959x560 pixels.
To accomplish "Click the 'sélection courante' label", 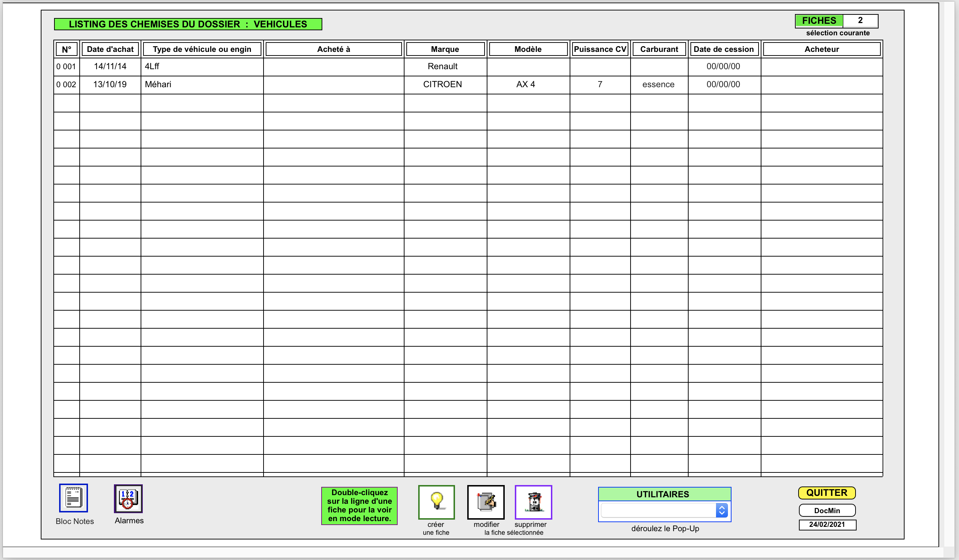I will point(838,33).
